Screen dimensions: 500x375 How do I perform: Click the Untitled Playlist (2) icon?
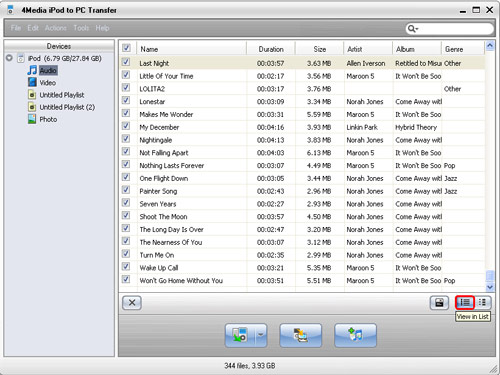32,107
